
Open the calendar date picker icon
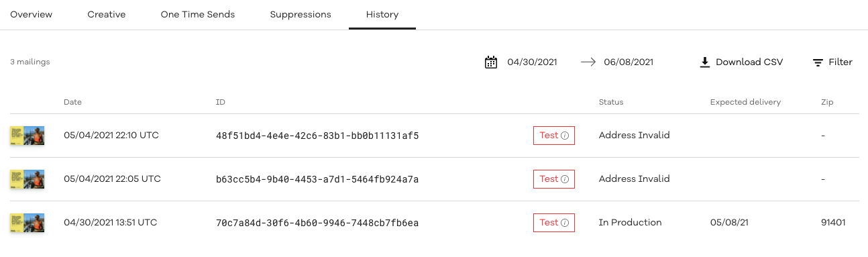coord(491,62)
